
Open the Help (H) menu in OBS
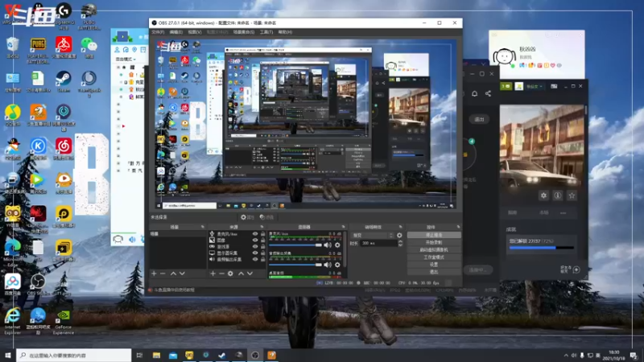(x=285, y=32)
